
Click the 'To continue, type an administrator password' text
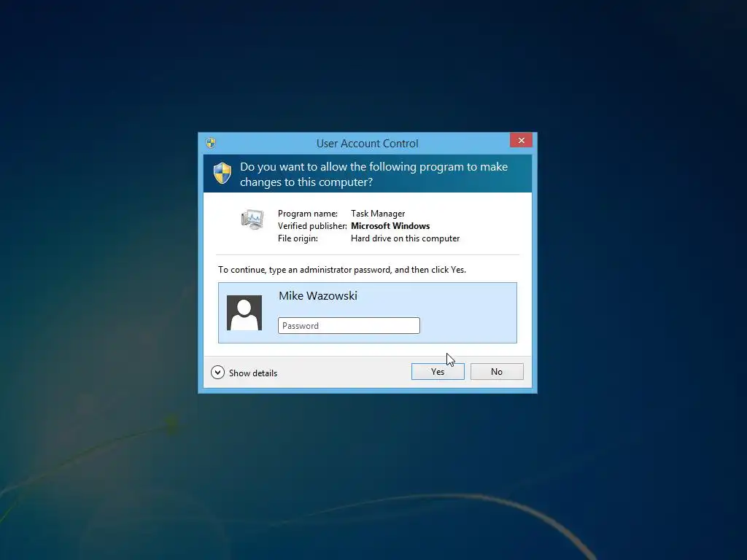[342, 270]
